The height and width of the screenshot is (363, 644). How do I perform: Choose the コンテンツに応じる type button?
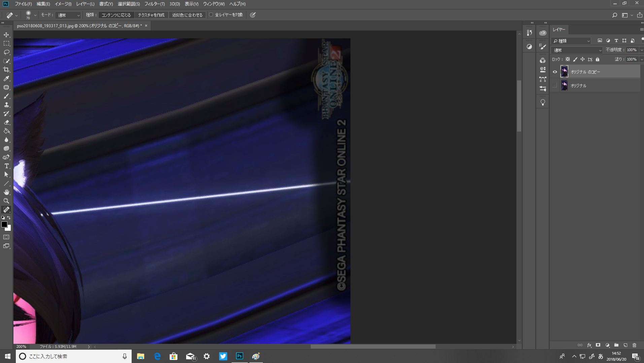116,15
